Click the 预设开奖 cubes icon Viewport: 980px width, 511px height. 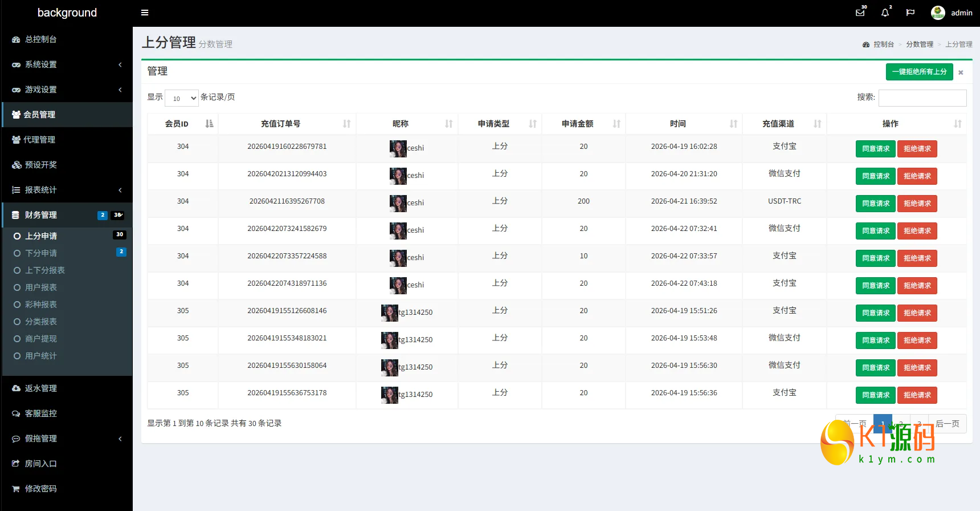click(16, 165)
